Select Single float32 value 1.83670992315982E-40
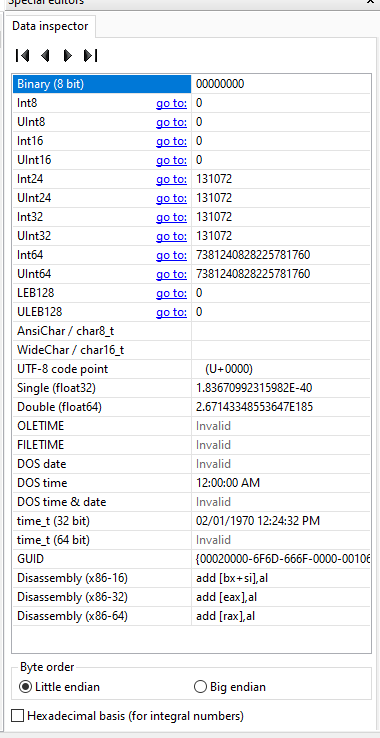Screen dimensions: 380x738 click(254, 388)
